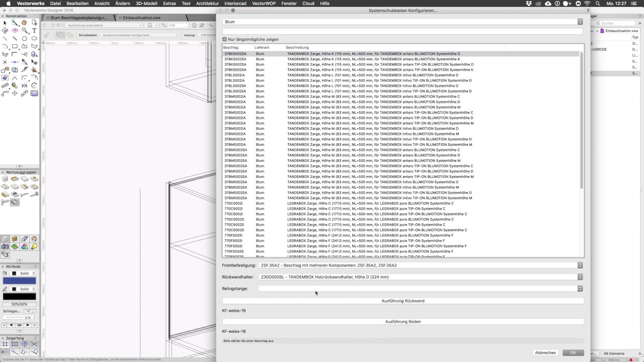Viewport: 644px width, 362px height.
Task: Toggle 'Nur längstmögliche zeigen' checkbox
Action: pyautogui.click(x=225, y=39)
